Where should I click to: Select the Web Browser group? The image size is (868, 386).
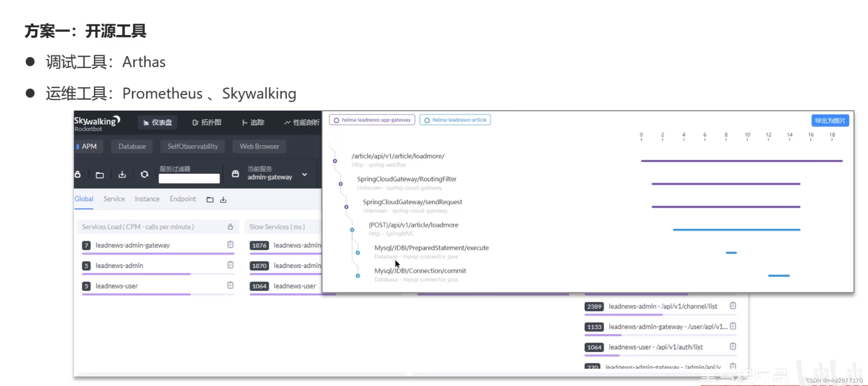point(259,146)
